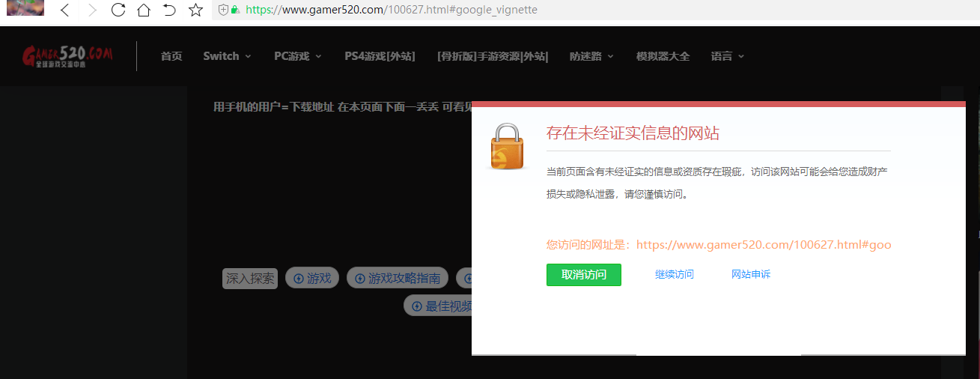The height and width of the screenshot is (379, 980).
Task: Click the orange padlock warning icon
Action: (x=507, y=146)
